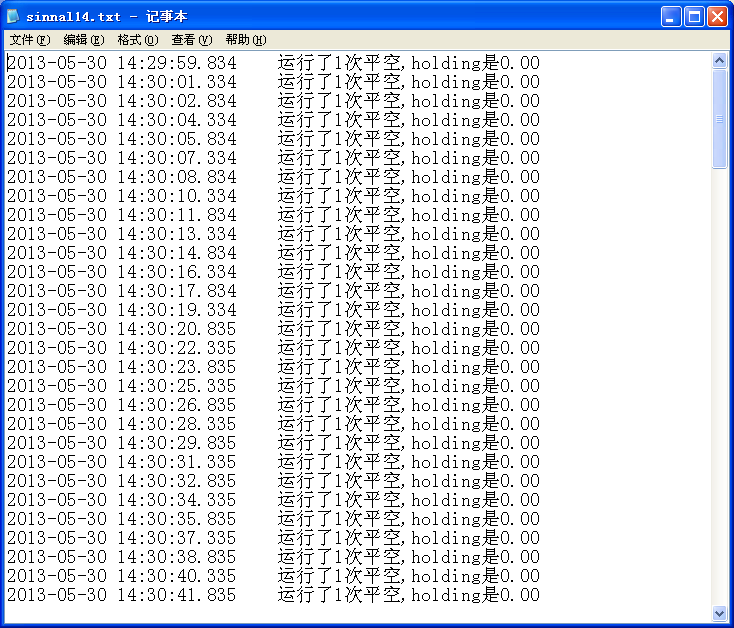
Task: Click the line timestamped 14:30:04.334
Action: [x=273, y=120]
